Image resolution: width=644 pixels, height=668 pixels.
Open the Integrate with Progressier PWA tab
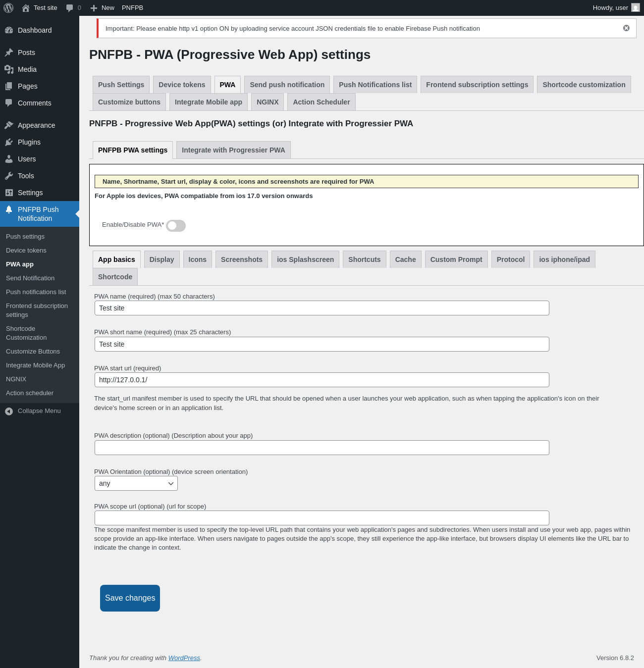233,150
